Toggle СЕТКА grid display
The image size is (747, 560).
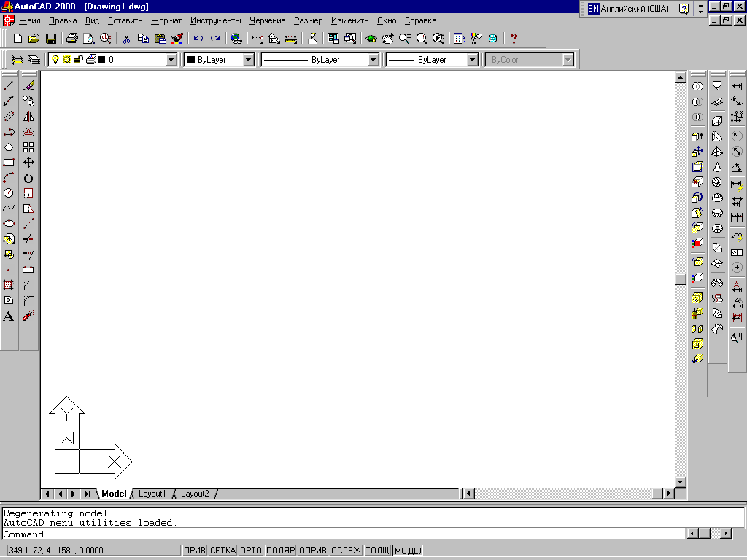[223, 551]
